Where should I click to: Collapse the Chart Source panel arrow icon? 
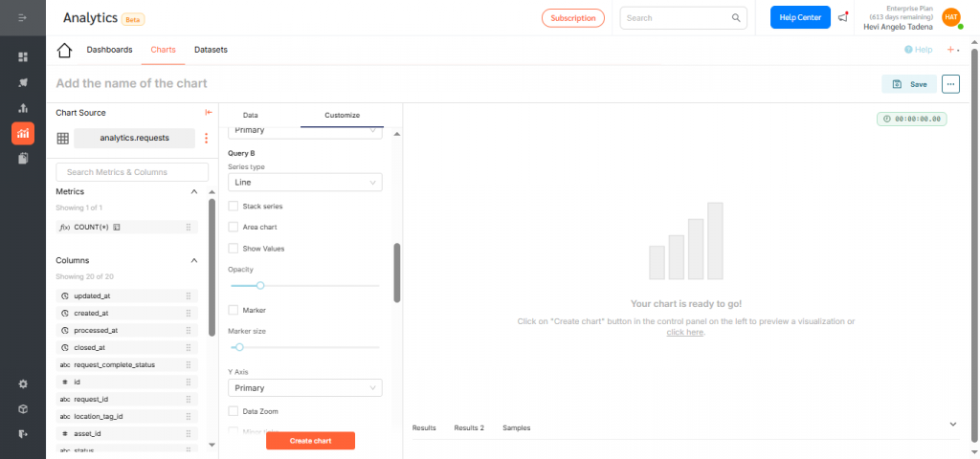click(x=209, y=113)
